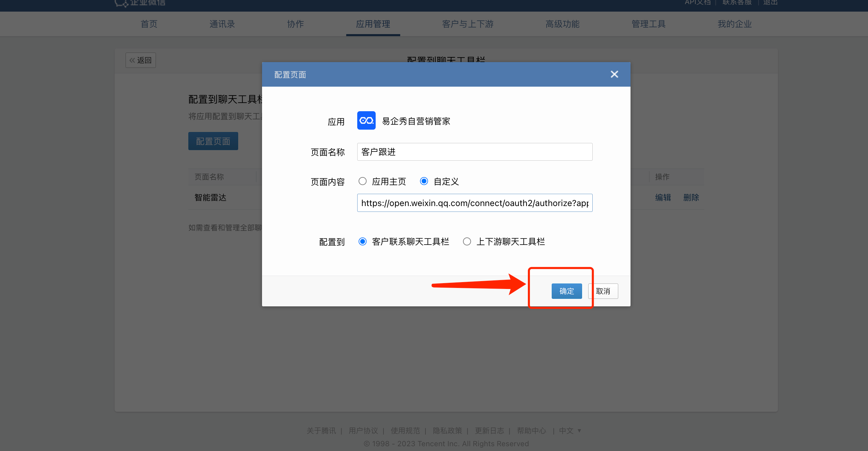
Task: Click the 易企秀自营销管家 app icon
Action: [366, 120]
